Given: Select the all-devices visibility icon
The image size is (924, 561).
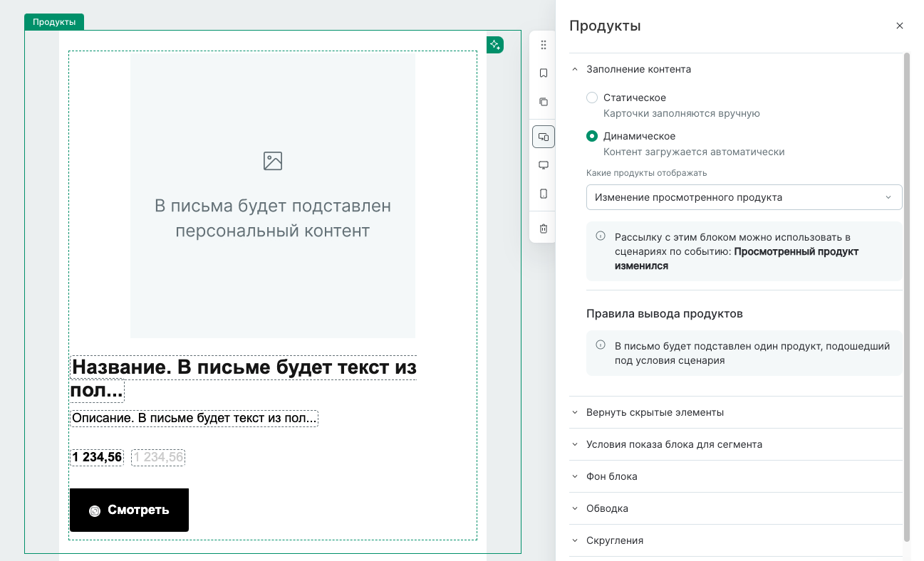Looking at the screenshot, I should point(544,137).
